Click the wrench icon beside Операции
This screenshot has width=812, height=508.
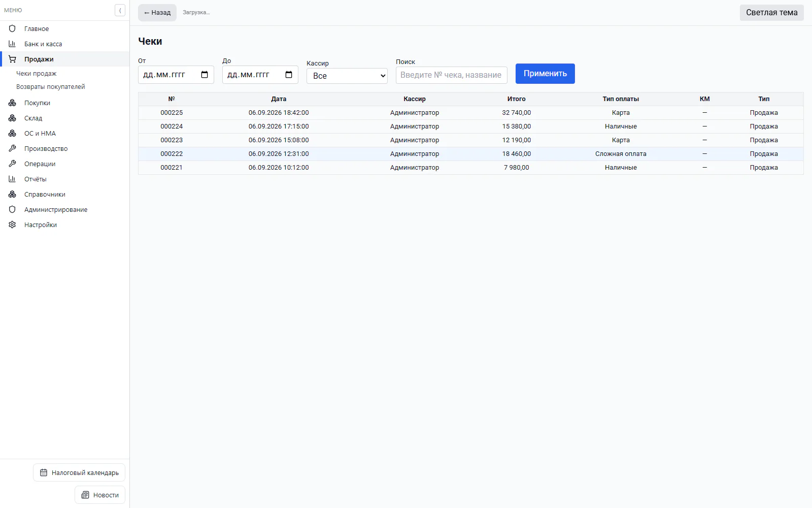coord(12,164)
